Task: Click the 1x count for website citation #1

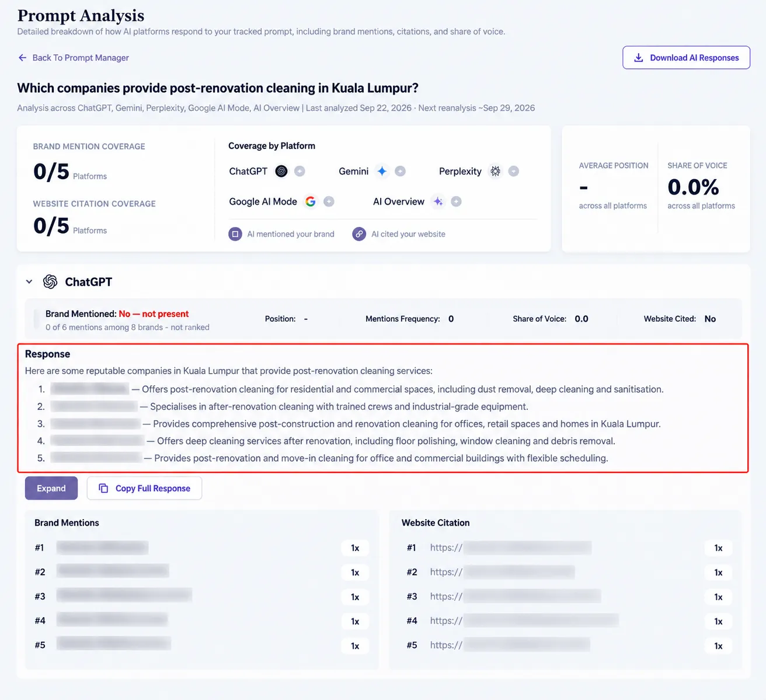Action: click(718, 548)
